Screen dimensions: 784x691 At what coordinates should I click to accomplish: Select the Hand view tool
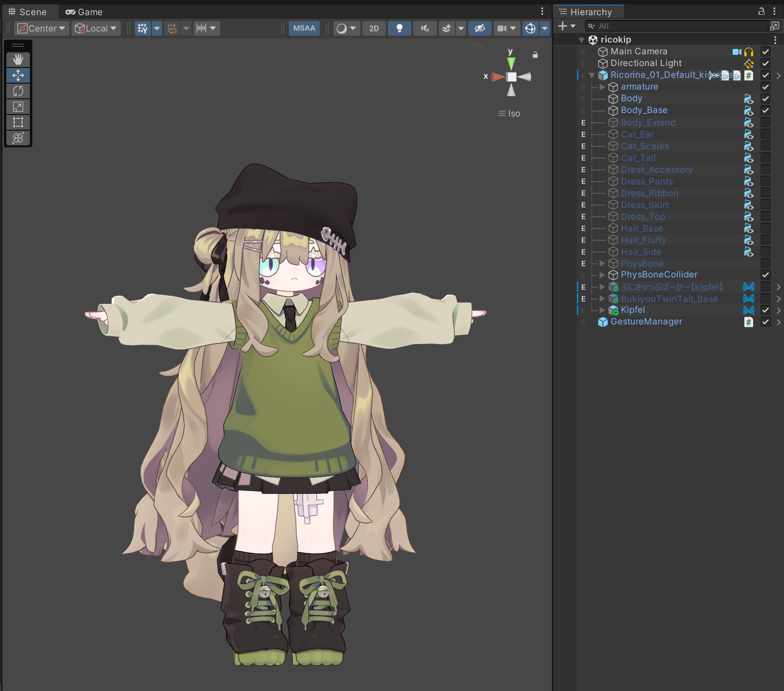click(x=18, y=60)
